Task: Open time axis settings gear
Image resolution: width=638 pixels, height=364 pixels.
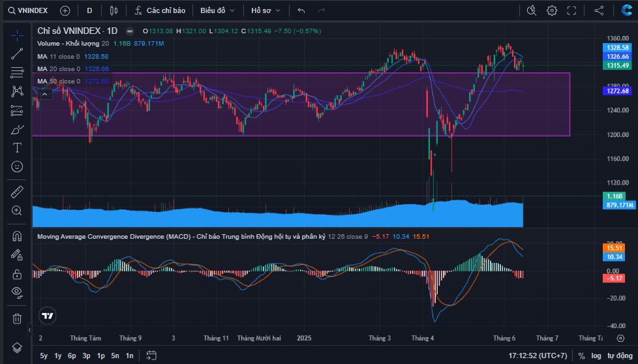Action: [x=620, y=338]
